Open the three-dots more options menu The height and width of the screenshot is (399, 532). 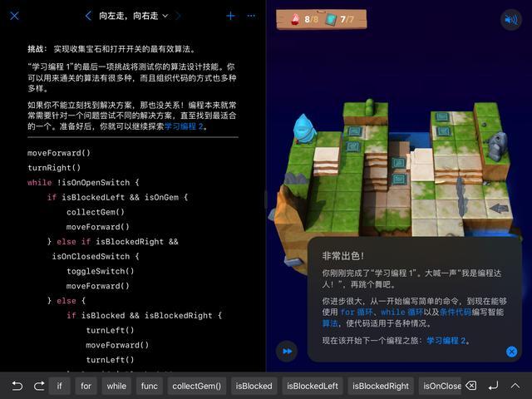(250, 16)
